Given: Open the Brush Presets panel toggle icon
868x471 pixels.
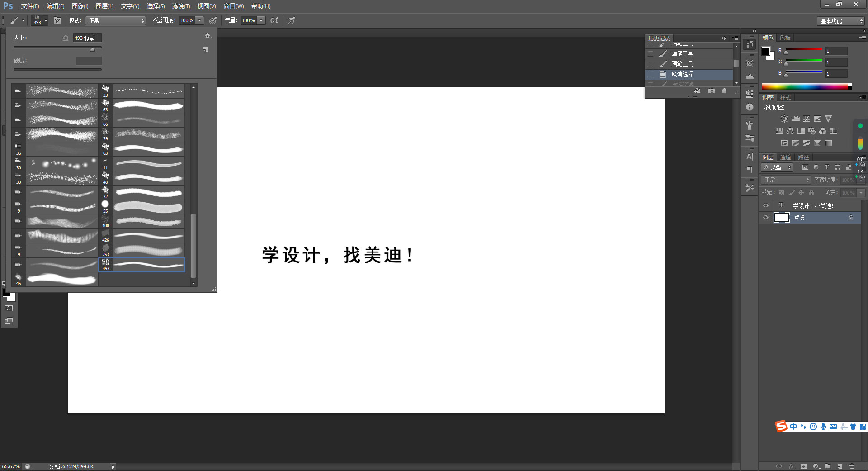Looking at the screenshot, I should pyautogui.click(x=57, y=20).
